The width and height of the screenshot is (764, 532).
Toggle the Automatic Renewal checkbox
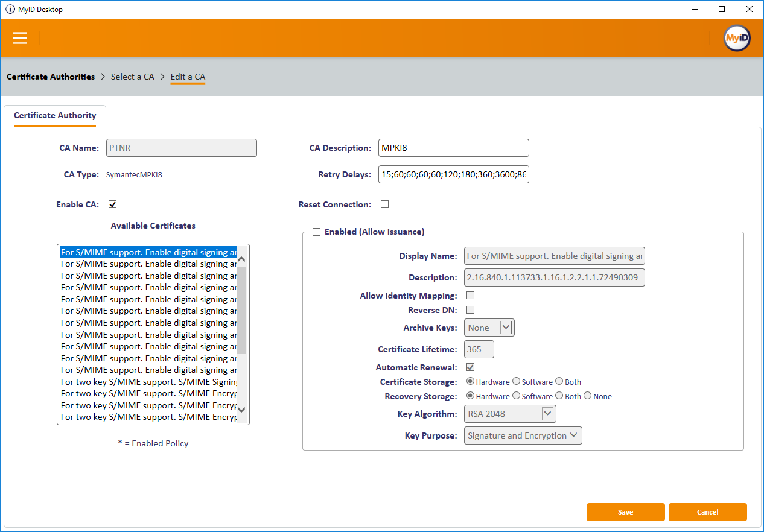point(471,367)
